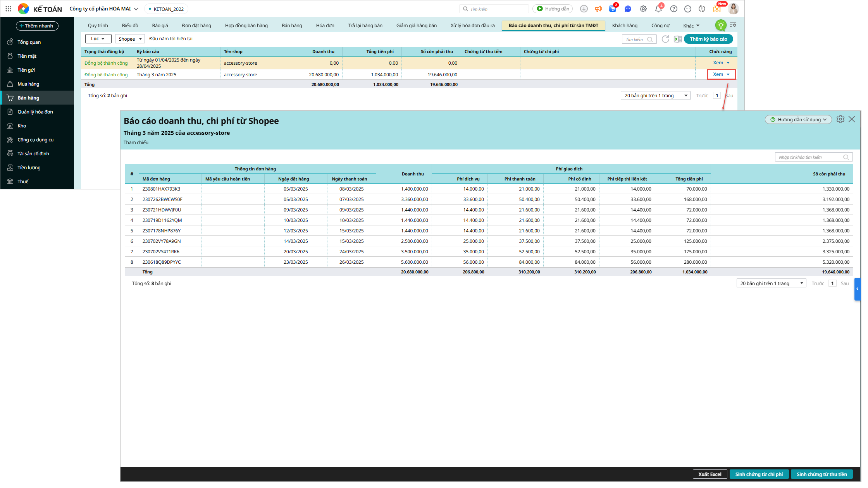Image resolution: width=868 pixels, height=488 pixels.
Task: Click the blue chat bubble icon
Action: click(x=628, y=9)
